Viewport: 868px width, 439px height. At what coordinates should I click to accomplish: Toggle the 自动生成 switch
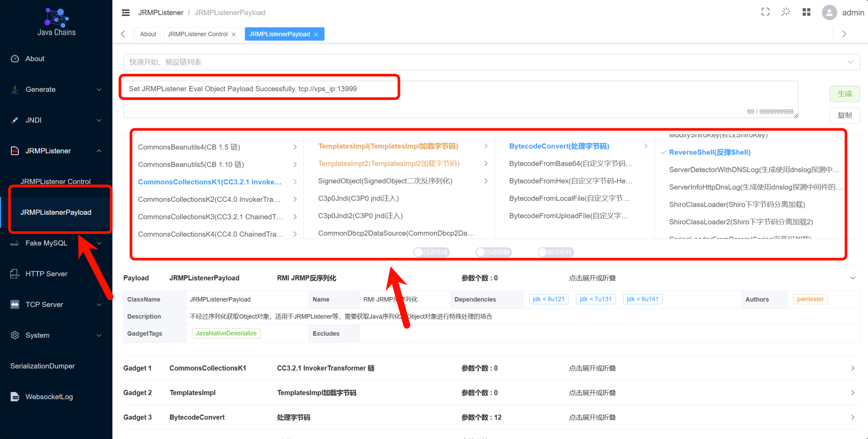coord(431,252)
